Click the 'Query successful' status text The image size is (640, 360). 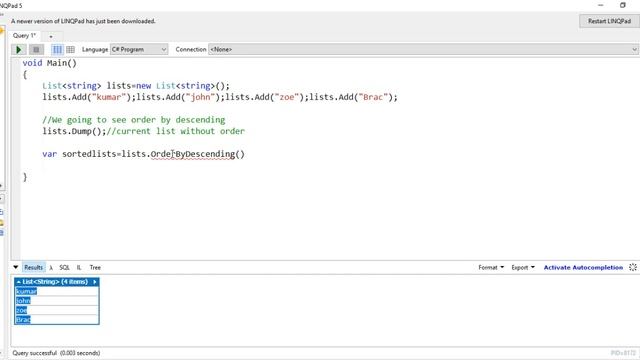click(x=56, y=353)
